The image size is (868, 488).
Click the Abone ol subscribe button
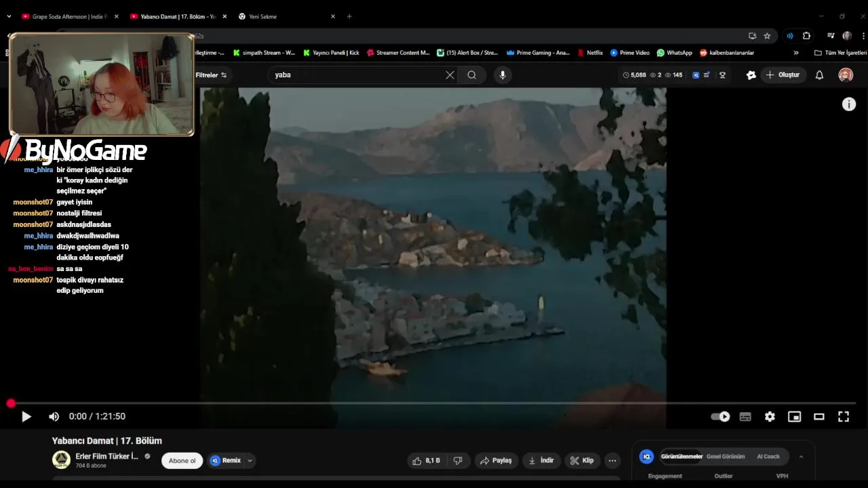pos(182,461)
